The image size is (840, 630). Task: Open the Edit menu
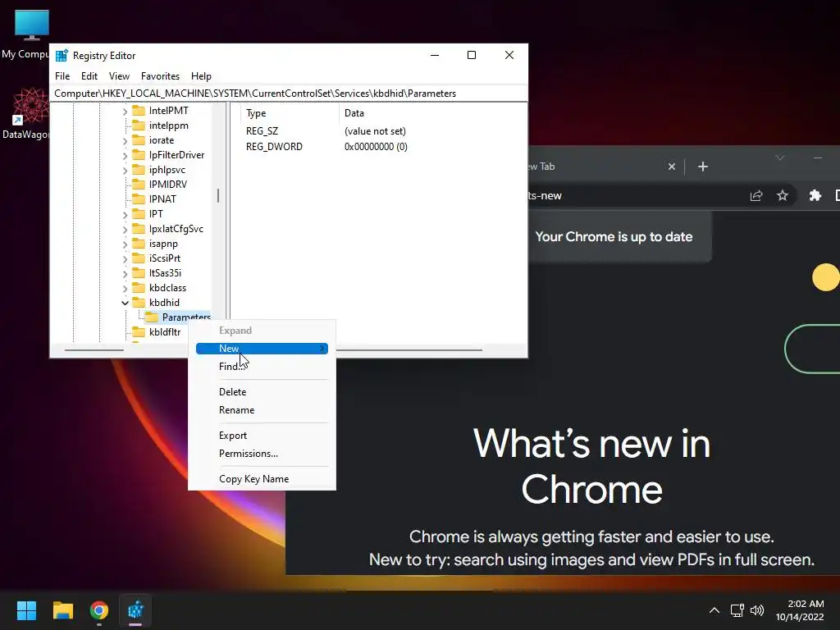89,76
